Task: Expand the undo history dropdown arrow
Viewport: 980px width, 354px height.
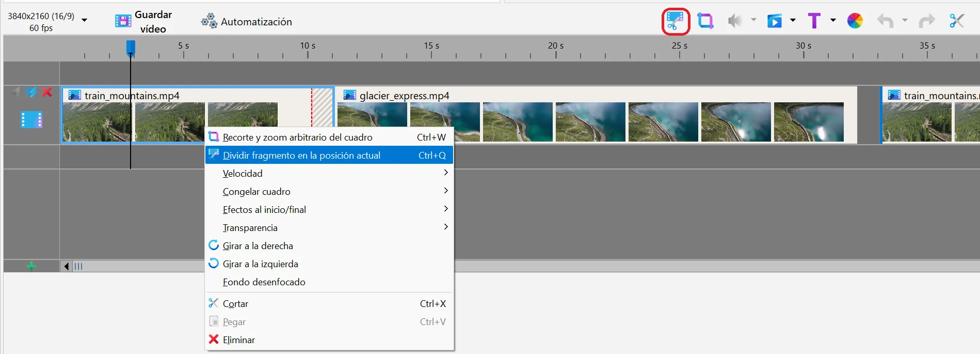Action: 905,20
